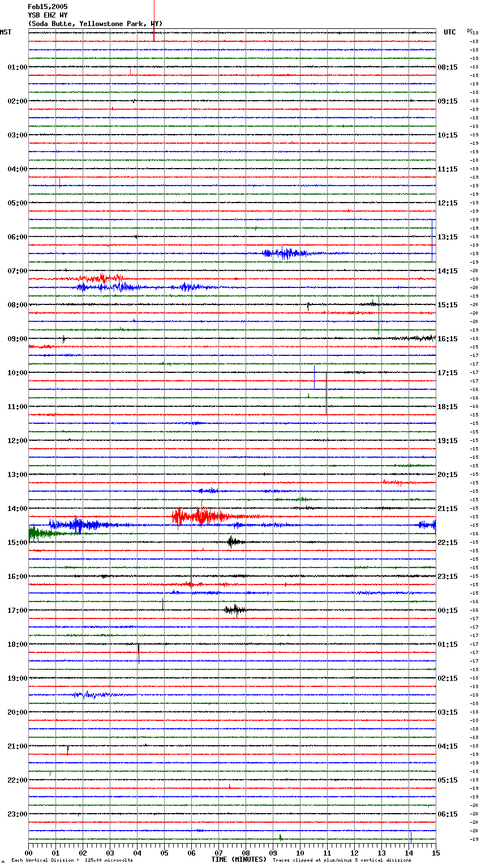Select the 19:15 UTC row label
This screenshot has height=868, width=481.
(448, 441)
